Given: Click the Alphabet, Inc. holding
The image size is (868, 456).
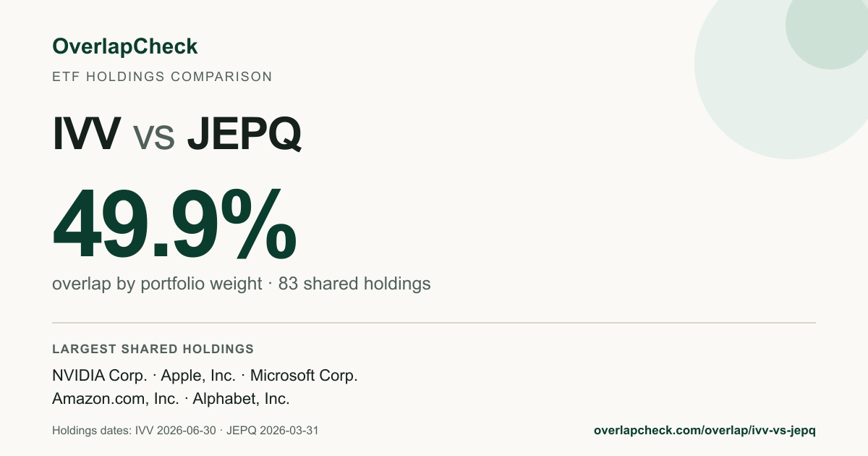Looking at the screenshot, I should [x=241, y=398].
